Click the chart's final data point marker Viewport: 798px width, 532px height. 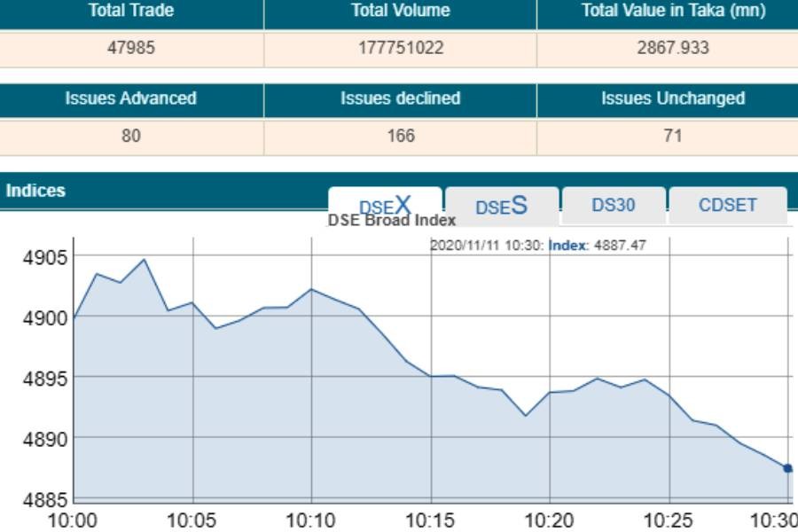[x=787, y=468]
